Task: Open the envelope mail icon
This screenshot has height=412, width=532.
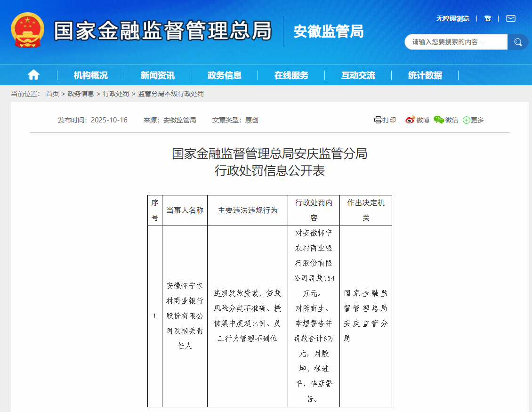Action: click(511, 18)
